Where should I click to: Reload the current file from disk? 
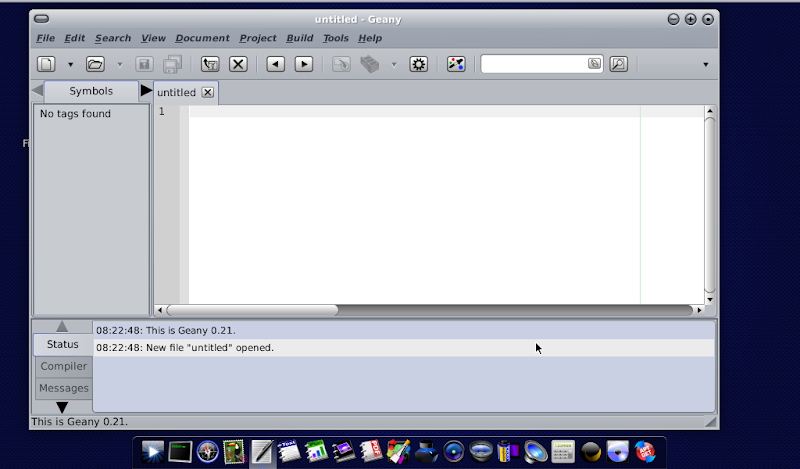click(x=210, y=64)
